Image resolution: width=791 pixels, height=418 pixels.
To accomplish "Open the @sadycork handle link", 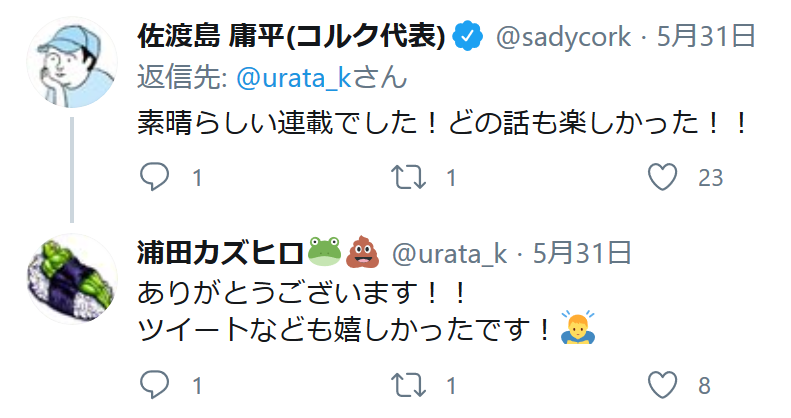I will pyautogui.click(x=563, y=37).
